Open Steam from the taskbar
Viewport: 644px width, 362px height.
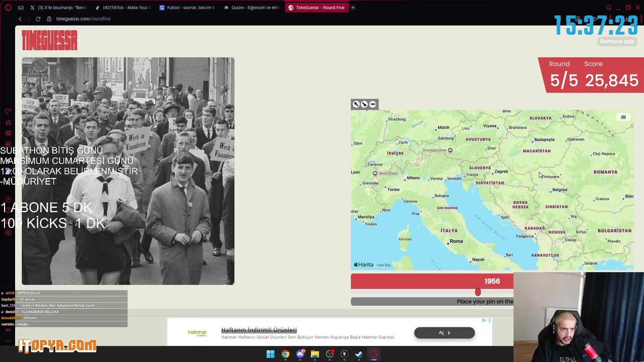tap(359, 354)
